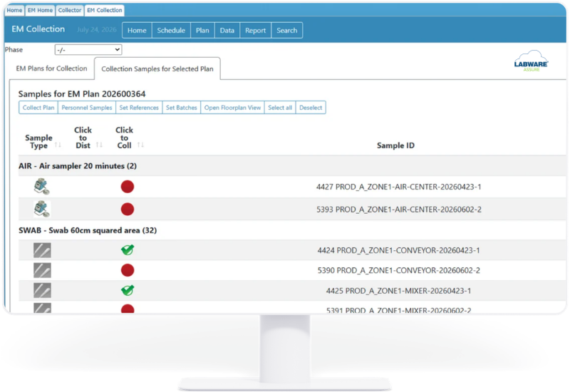Click air sampler icon for sample 5393

pos(42,209)
